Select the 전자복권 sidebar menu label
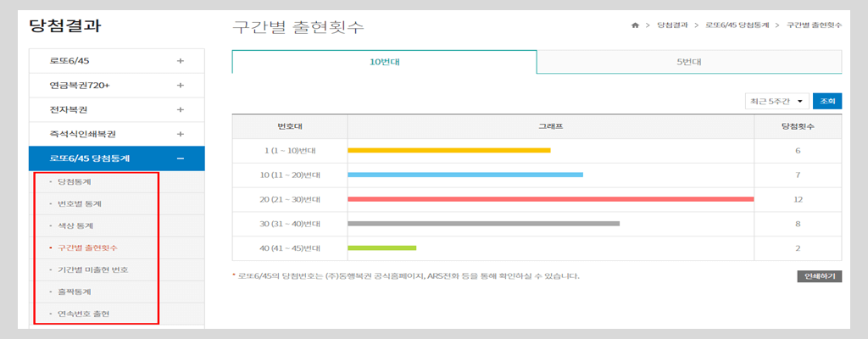 [69, 109]
